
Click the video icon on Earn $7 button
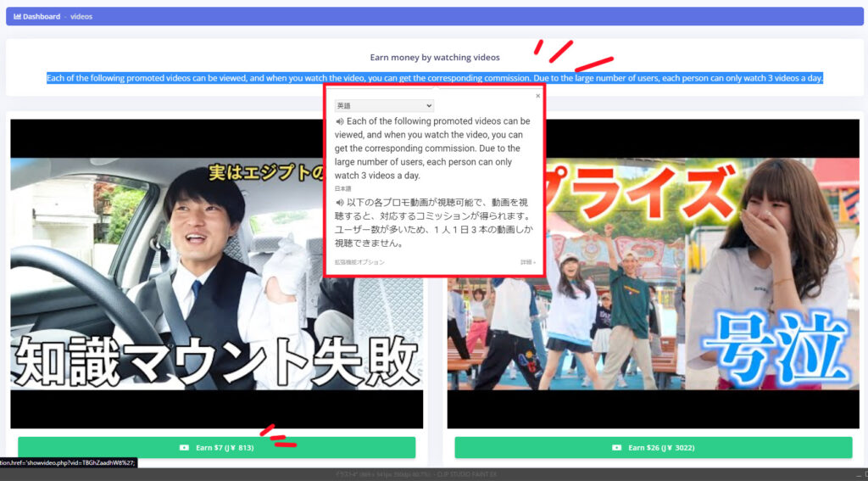184,448
